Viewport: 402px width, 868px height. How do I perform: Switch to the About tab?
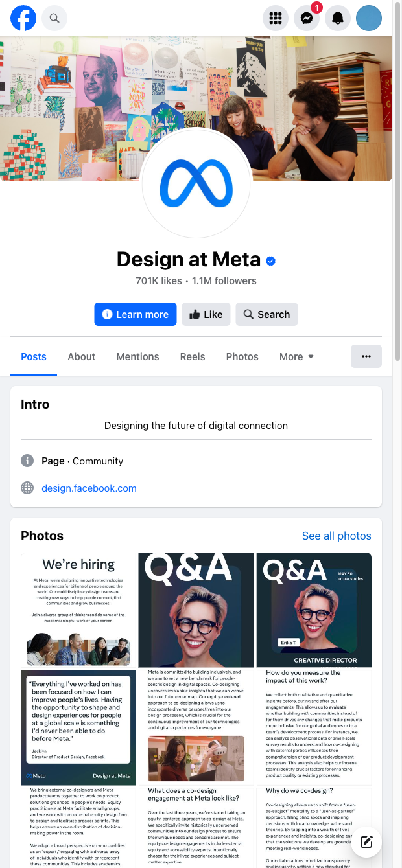(x=81, y=356)
